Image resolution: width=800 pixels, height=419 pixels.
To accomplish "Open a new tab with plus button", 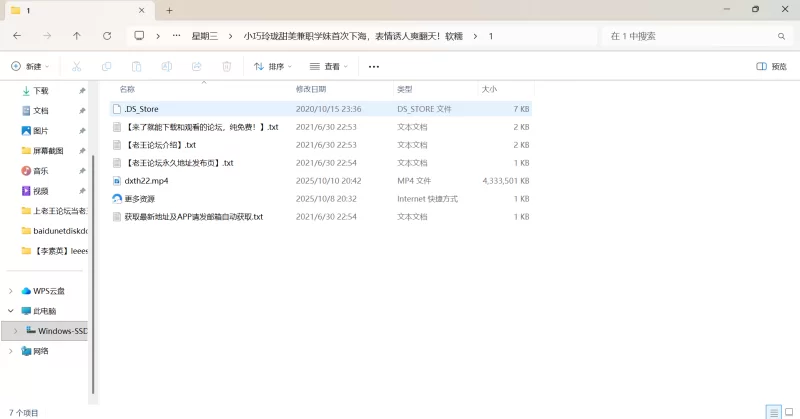I will 169,10.
